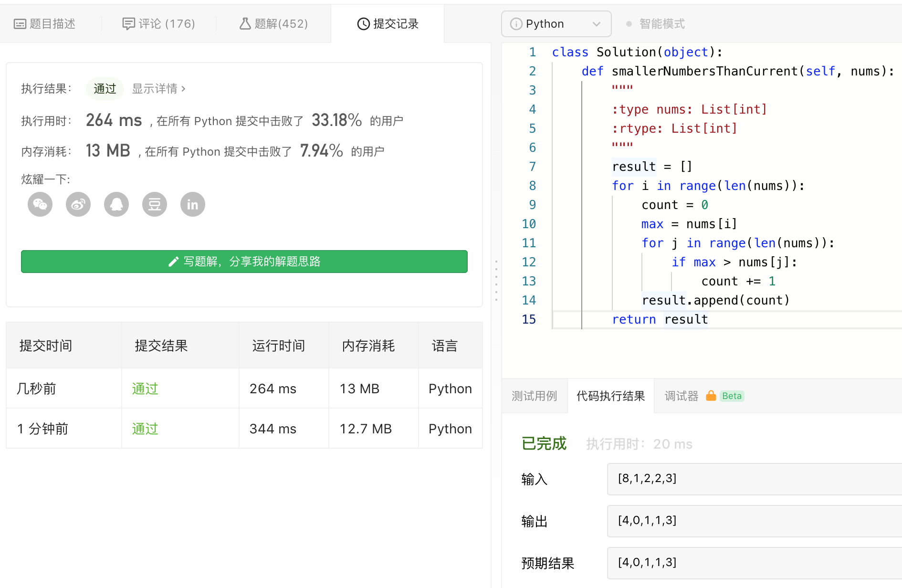Click the 预期结果 field value

[x=755, y=563]
